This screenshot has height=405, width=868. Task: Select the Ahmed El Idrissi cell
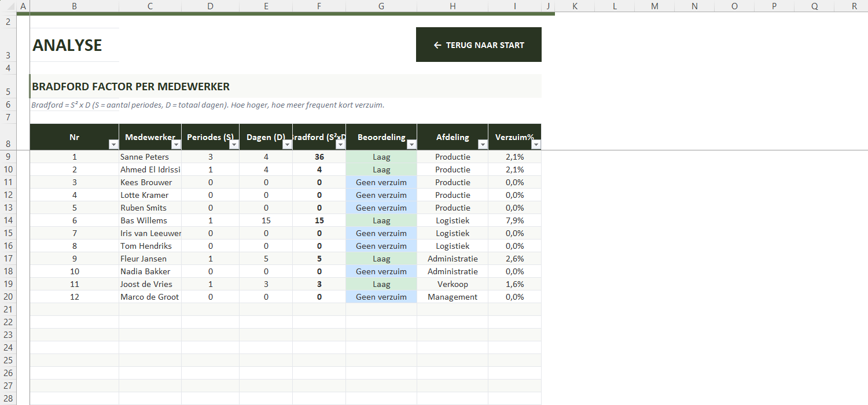point(150,170)
